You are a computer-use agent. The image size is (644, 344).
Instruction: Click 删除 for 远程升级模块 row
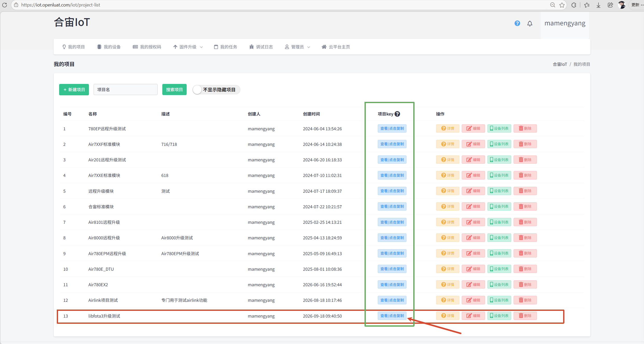[525, 191]
